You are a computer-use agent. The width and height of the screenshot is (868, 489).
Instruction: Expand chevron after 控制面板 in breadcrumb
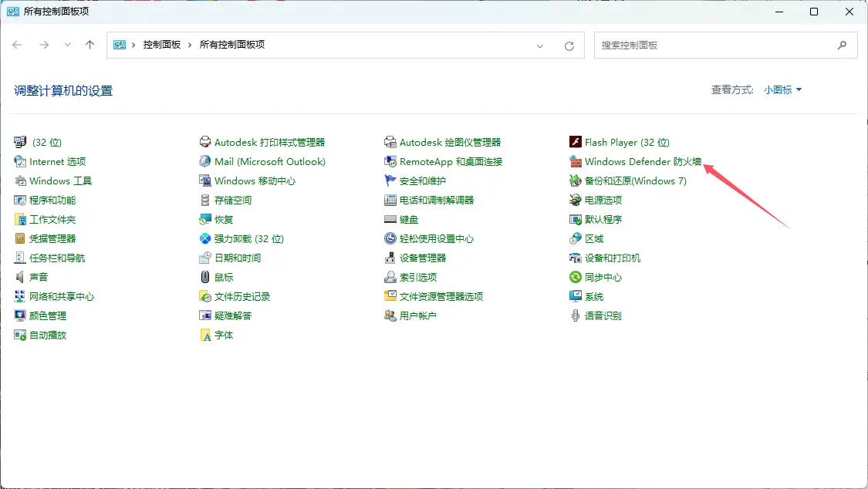tap(190, 45)
